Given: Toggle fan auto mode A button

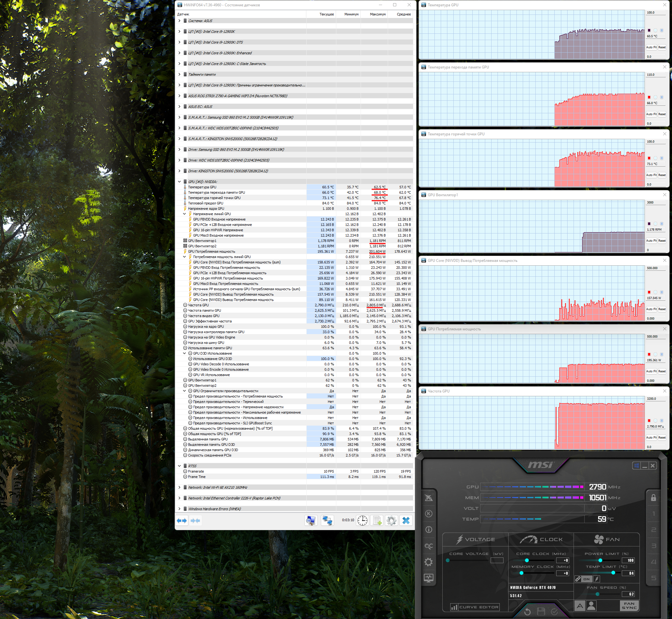Looking at the screenshot, I should tap(580, 606).
